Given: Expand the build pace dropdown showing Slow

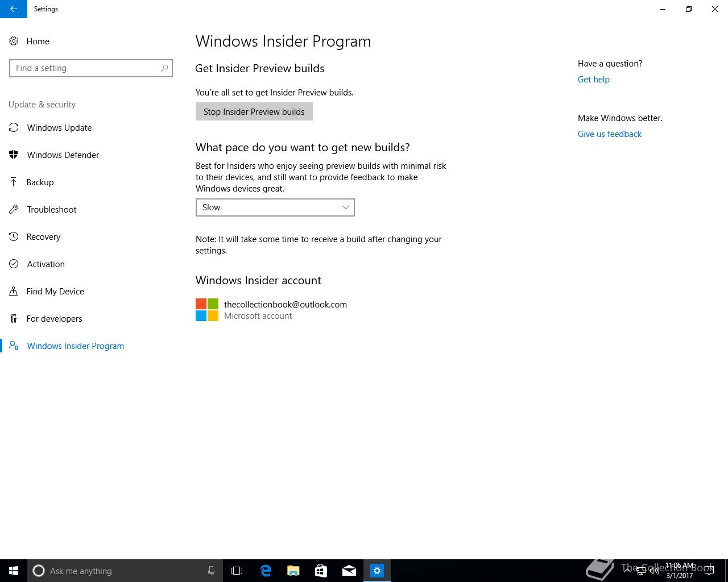Looking at the screenshot, I should coord(275,207).
